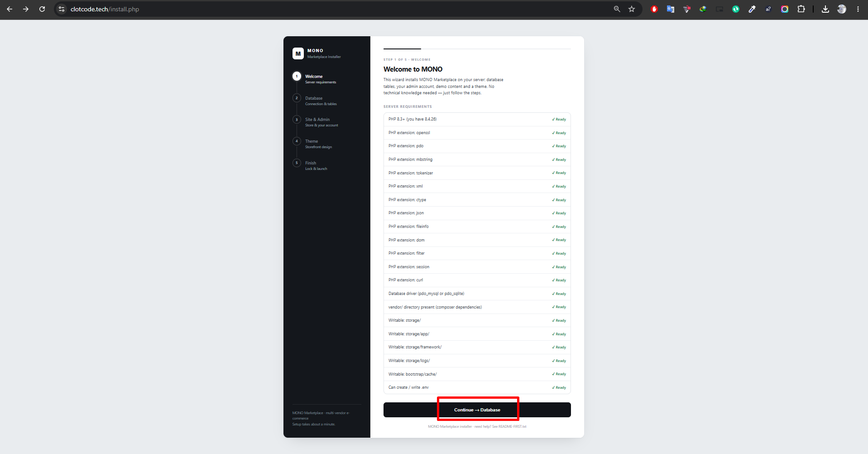
Task: Click the Writable: storage/framework/ row
Action: click(477, 347)
